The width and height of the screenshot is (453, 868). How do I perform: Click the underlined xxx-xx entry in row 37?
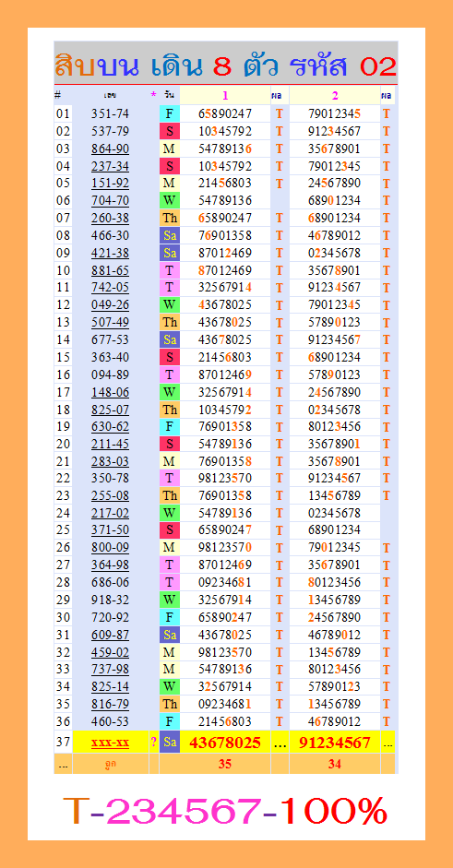pos(110,743)
